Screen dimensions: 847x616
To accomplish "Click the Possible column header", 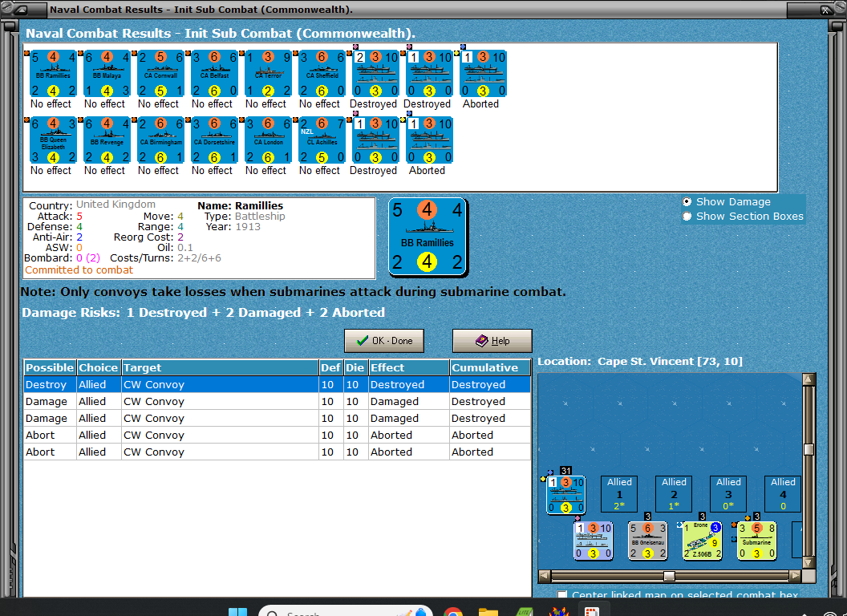I will 50,367.
